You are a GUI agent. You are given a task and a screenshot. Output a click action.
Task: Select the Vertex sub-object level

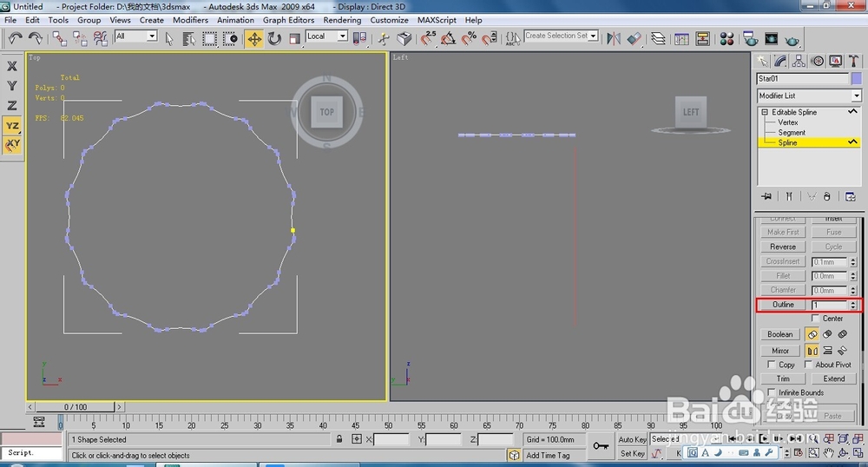788,122
